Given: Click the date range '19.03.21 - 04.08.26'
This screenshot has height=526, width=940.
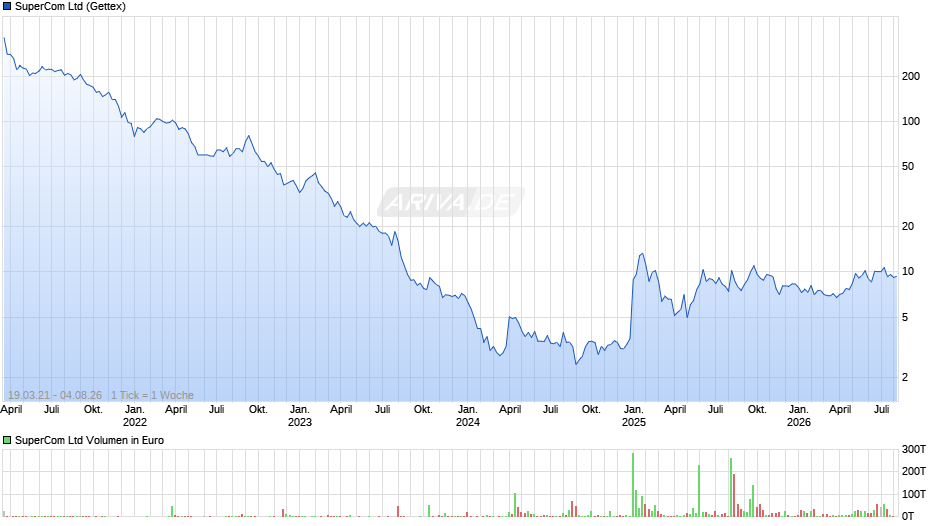Looking at the screenshot, I should (55, 395).
